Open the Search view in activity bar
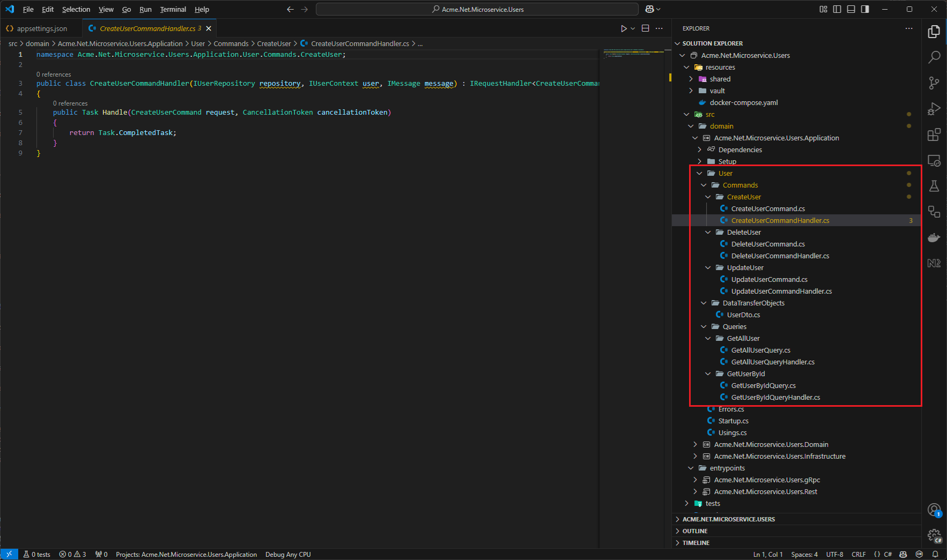 (934, 57)
